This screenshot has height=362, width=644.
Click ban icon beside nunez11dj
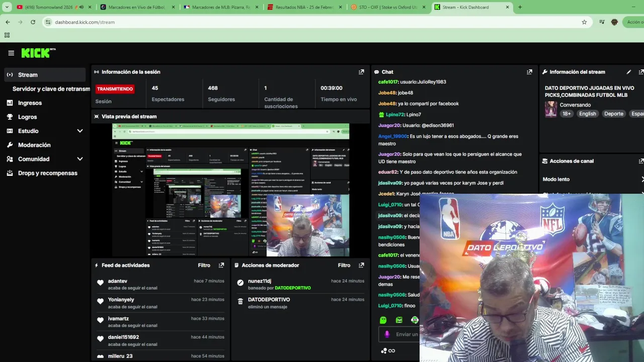pos(240,283)
